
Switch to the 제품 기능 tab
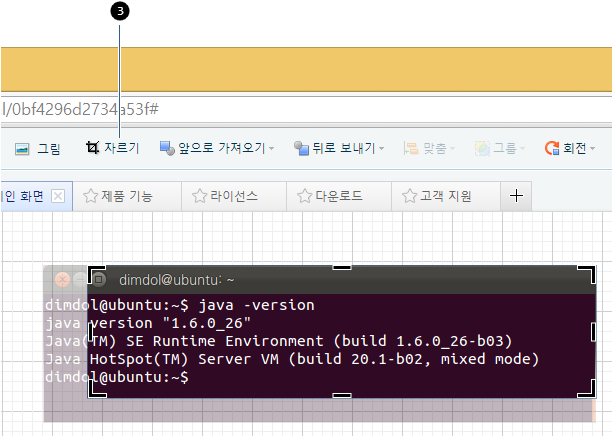(x=127, y=196)
